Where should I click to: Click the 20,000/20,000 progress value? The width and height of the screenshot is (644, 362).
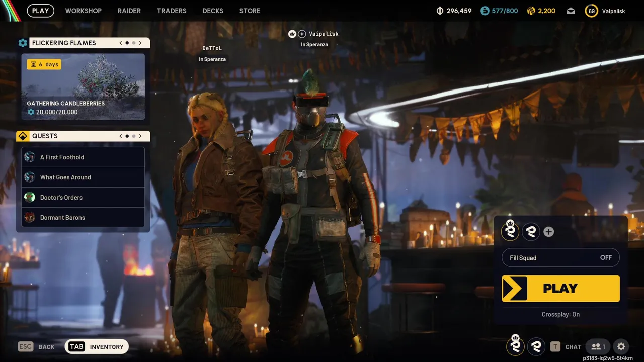(x=56, y=112)
